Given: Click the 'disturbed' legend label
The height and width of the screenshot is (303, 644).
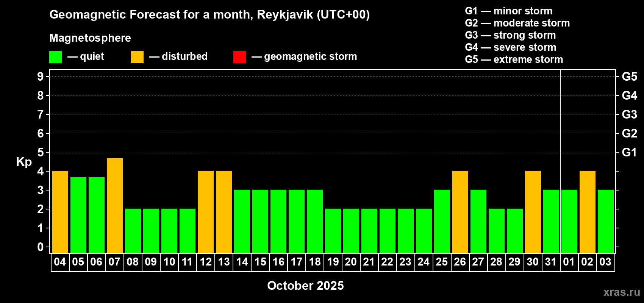Looking at the screenshot, I should click(184, 56).
